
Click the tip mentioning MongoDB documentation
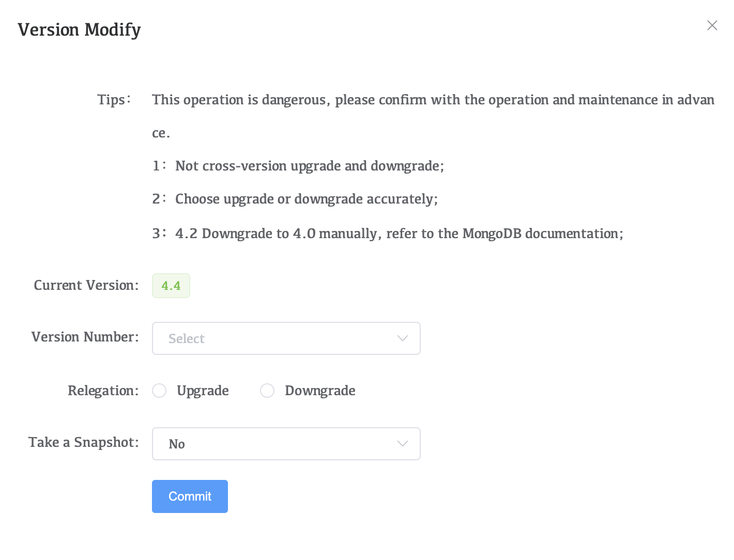[399, 234]
